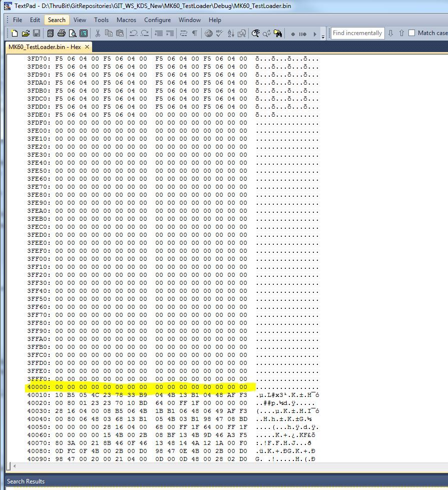Viewport: 448px width, 490px height.
Task: Save MK60_TestLoader.bin
Action: tap(36, 34)
